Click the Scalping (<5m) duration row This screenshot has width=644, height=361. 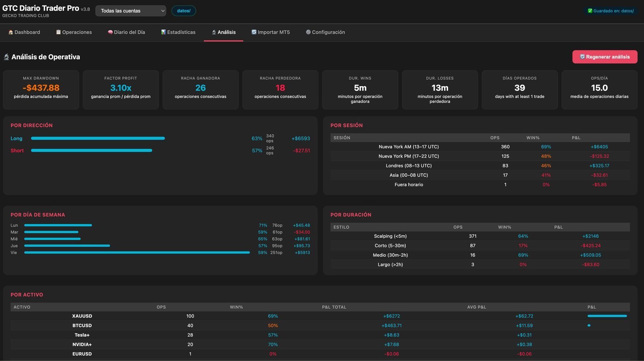(x=480, y=236)
